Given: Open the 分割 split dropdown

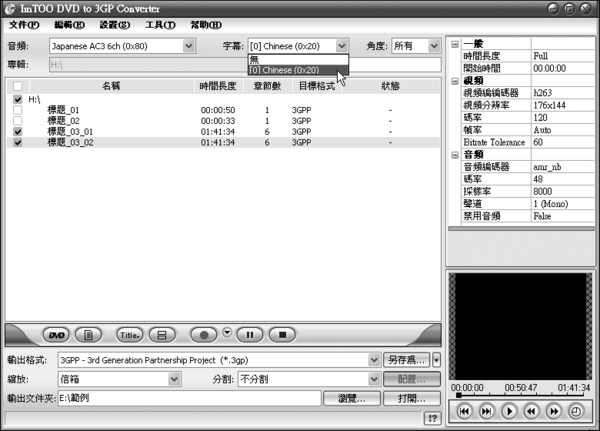Looking at the screenshot, I should click(x=374, y=379).
